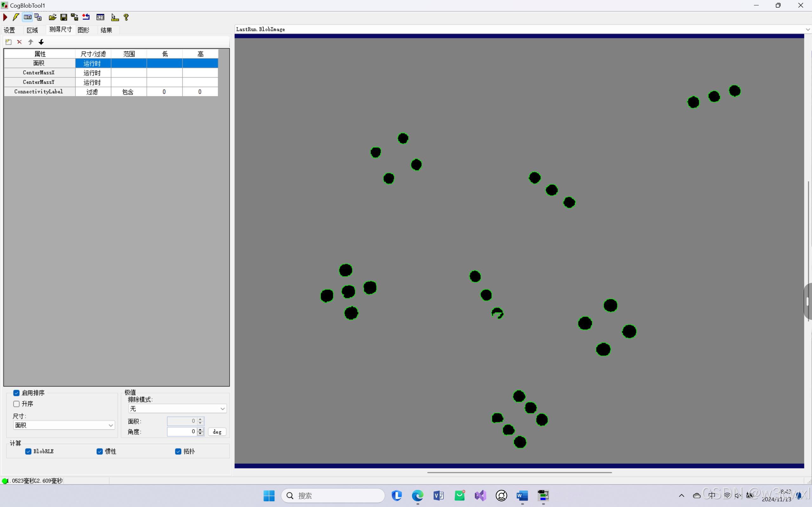Image resolution: width=812 pixels, height=507 pixels.
Task: Open the 排除模式 dropdown
Action: click(177, 408)
